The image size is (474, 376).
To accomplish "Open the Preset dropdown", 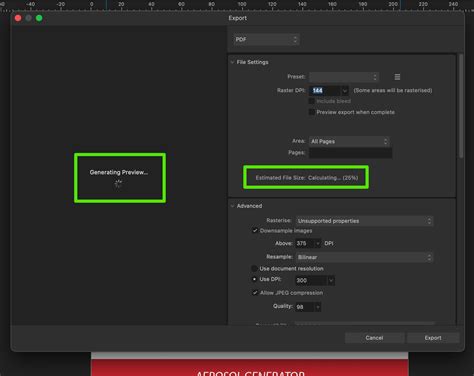I will tap(344, 77).
